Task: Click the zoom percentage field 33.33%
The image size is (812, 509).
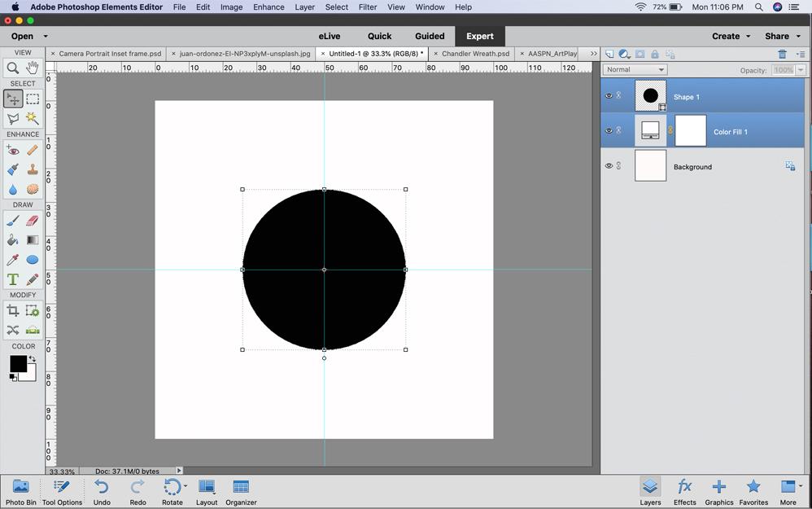Action: click(x=62, y=472)
